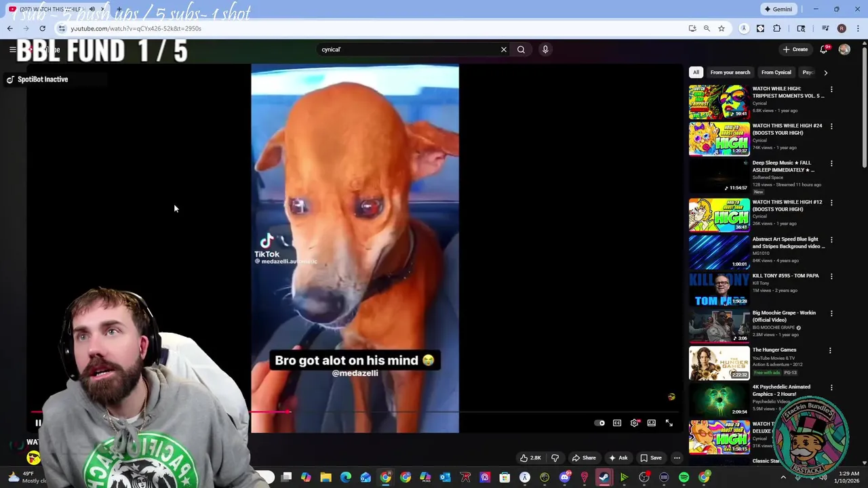Go back with browser back arrow
The height and width of the screenshot is (488, 868).
point(9,28)
